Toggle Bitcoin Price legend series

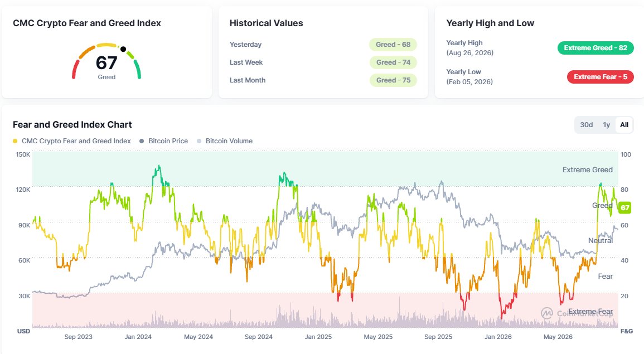(163, 141)
